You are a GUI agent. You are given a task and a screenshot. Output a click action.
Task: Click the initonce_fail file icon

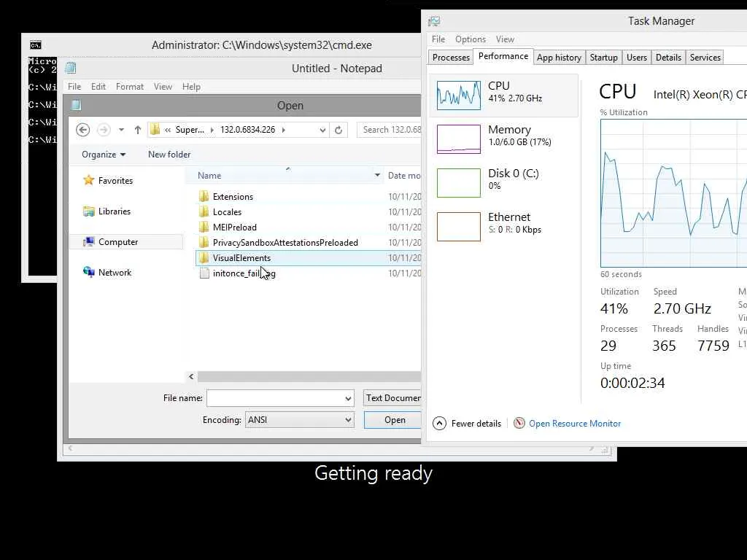click(204, 273)
